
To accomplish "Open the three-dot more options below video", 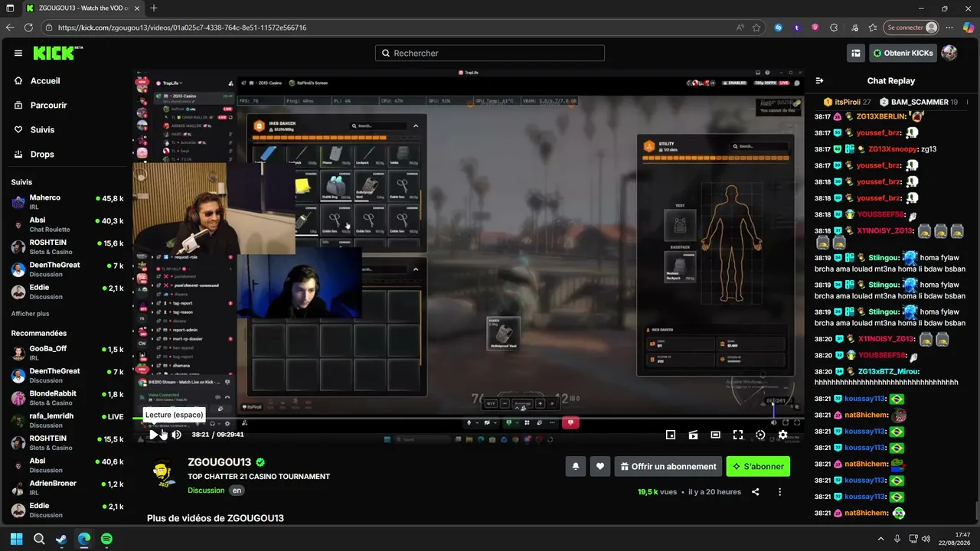I will 779,492.
